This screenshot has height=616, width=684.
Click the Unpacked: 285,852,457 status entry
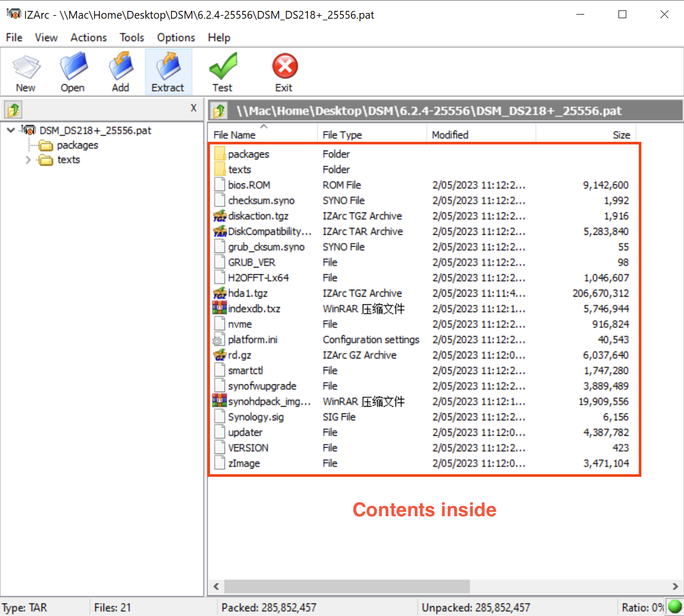[x=476, y=607]
